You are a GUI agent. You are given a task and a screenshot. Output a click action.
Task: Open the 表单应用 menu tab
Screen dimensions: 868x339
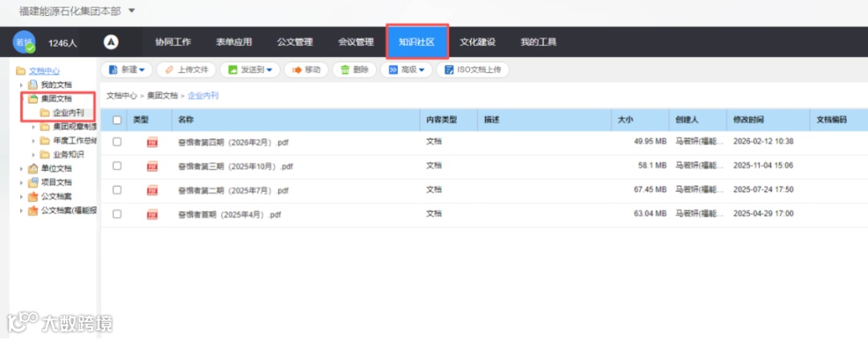point(234,42)
